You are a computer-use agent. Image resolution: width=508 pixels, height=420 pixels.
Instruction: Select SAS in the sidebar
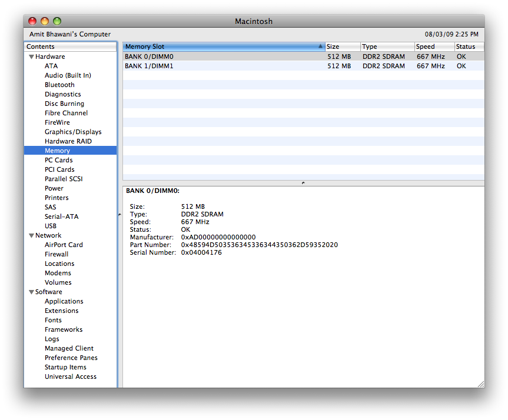(x=51, y=207)
